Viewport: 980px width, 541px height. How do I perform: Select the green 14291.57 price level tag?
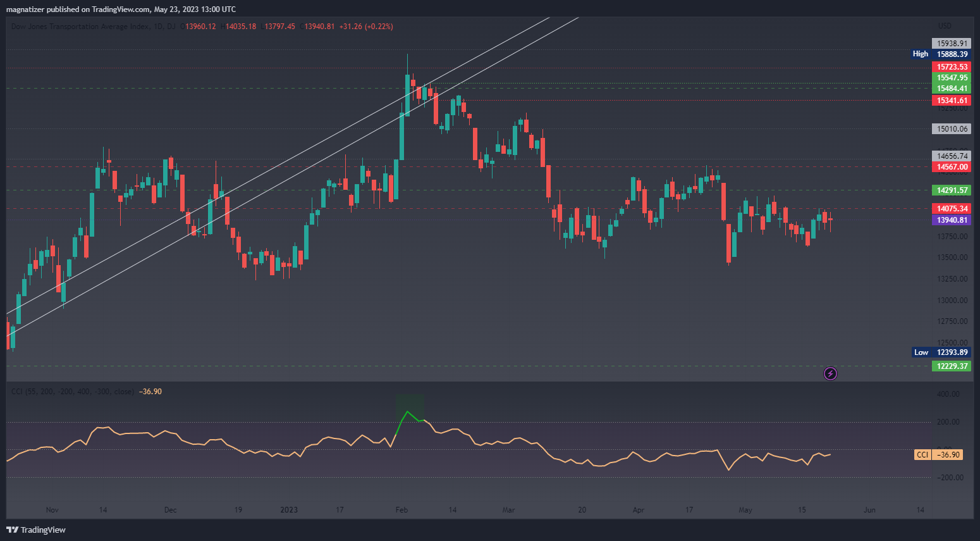coord(952,190)
